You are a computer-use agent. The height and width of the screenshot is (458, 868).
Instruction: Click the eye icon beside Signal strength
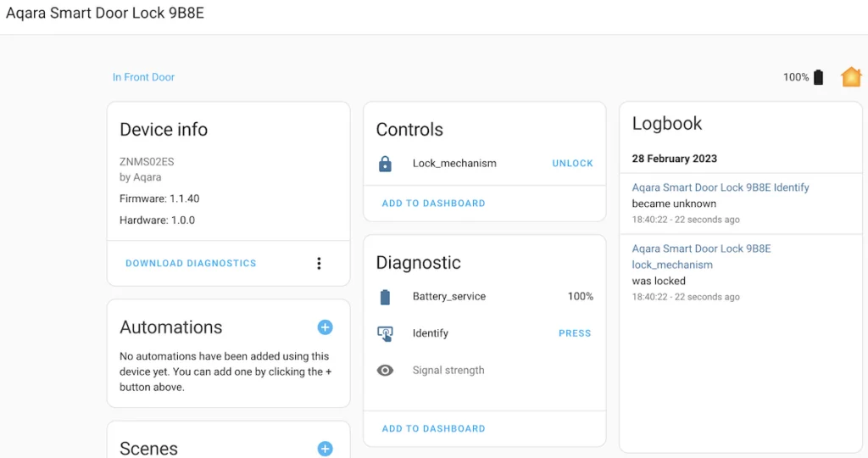(386, 371)
